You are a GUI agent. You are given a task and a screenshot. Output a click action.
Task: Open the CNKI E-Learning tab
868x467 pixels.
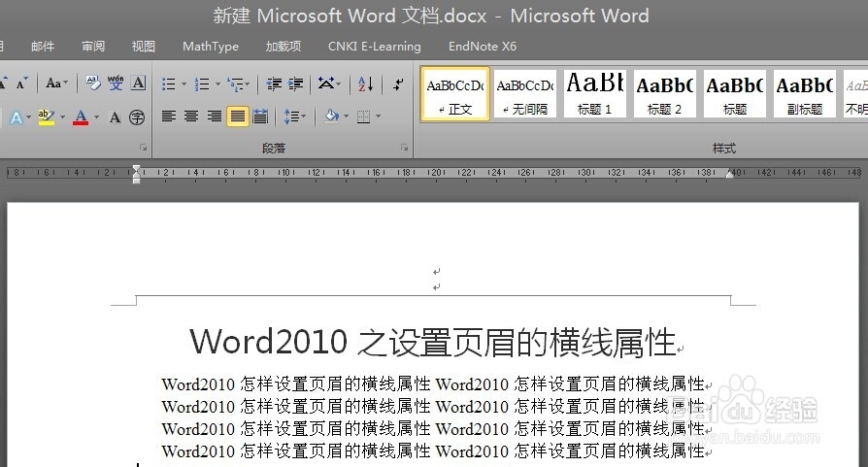(374, 47)
